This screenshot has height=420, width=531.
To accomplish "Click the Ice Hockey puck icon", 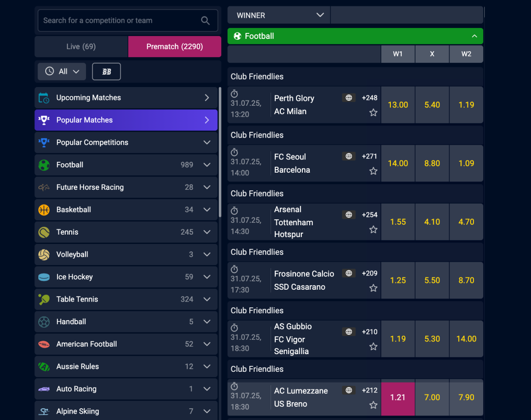I will pos(44,277).
